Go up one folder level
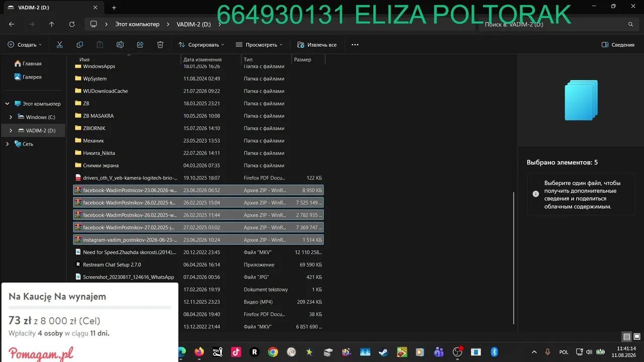Screen dimensions: 644x362 point(51,24)
